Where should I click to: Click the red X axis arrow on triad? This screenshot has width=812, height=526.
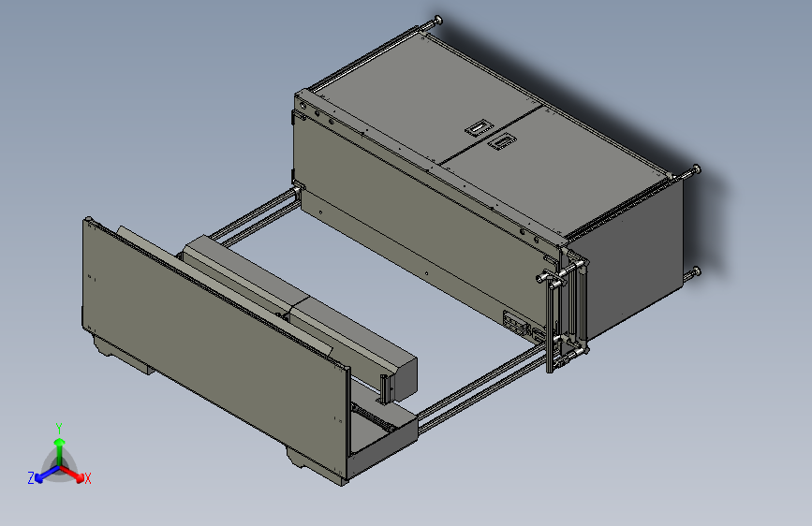[x=73, y=474]
